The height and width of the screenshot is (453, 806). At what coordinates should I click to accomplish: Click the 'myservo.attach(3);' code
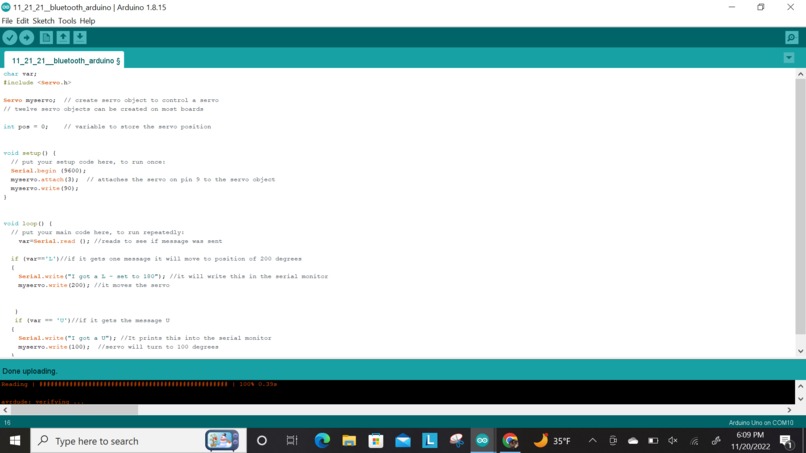(44, 179)
